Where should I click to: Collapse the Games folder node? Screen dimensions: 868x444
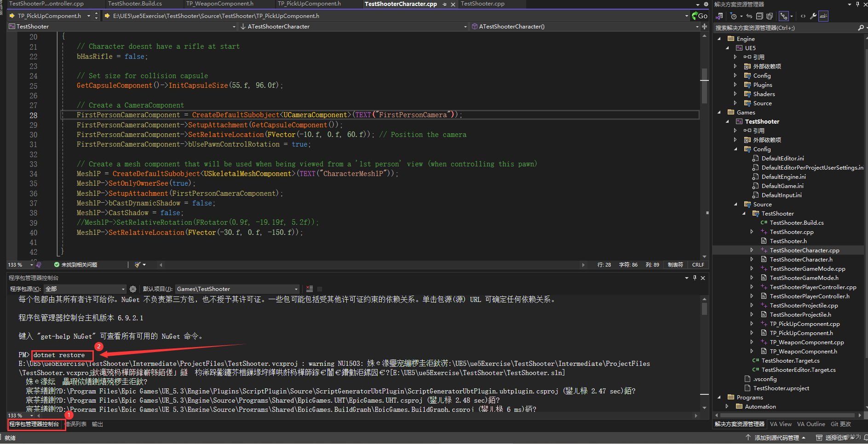coord(719,113)
